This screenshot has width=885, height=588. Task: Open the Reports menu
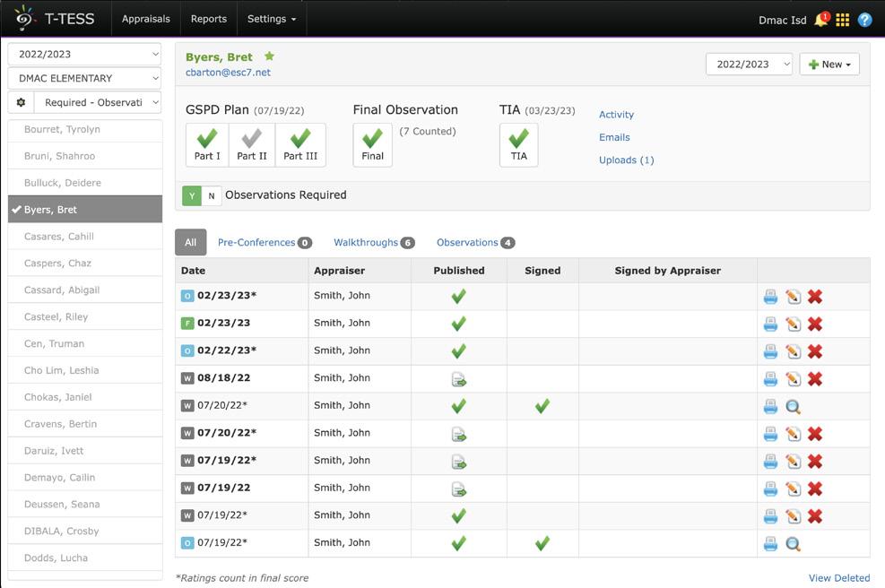point(209,19)
